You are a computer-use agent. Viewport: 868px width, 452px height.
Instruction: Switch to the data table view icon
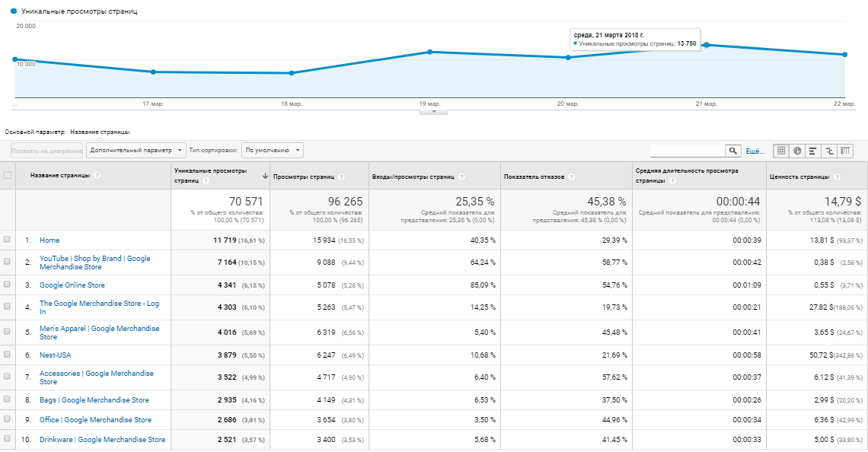(780, 151)
